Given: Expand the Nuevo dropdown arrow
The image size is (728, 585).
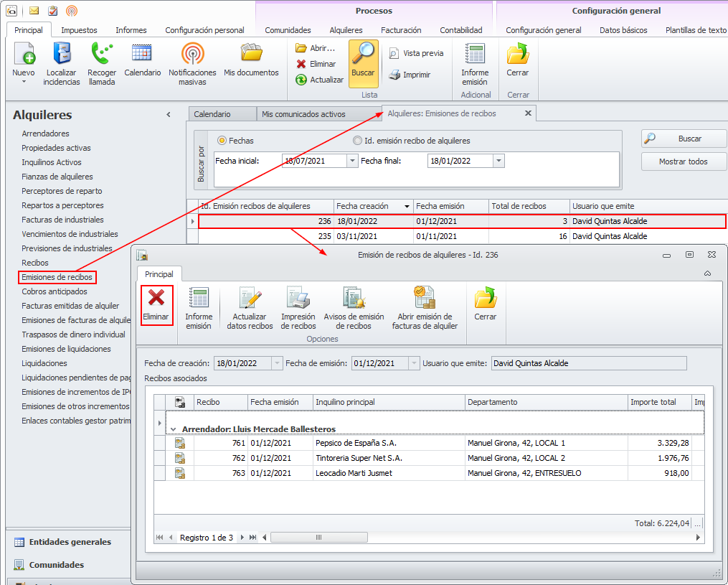Looking at the screenshot, I should pyautogui.click(x=24, y=83).
